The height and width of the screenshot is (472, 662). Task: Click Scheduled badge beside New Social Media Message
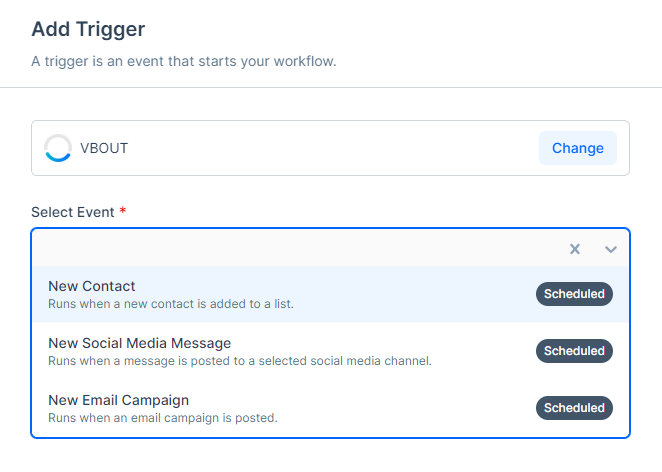(574, 351)
